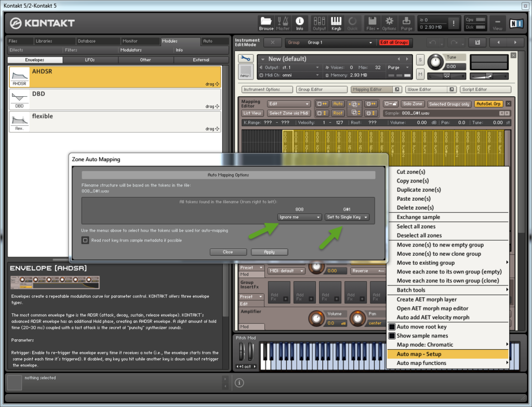Screen dimensions: 532x407
Task: Click the Root button in the Mapping Editor
Action: pos(337,113)
